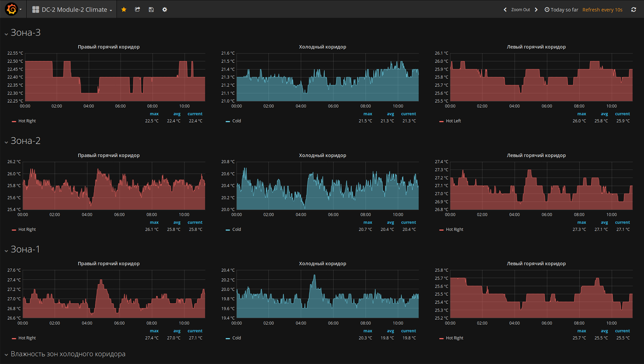Open Зона-3 'Правый горячий коридор' panel title menu
The image size is (644, 364).
109,47
